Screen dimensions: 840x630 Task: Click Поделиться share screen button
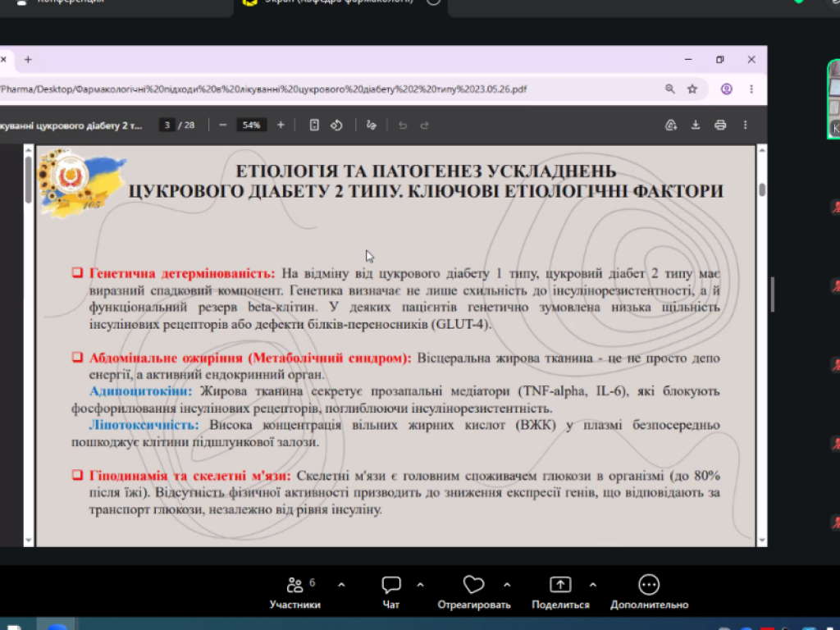point(560,592)
